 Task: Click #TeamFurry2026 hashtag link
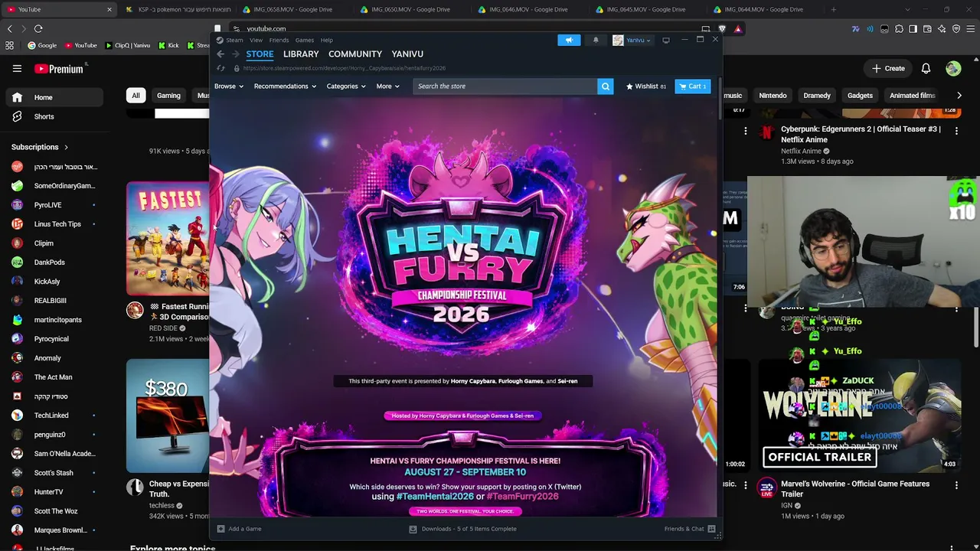click(522, 497)
